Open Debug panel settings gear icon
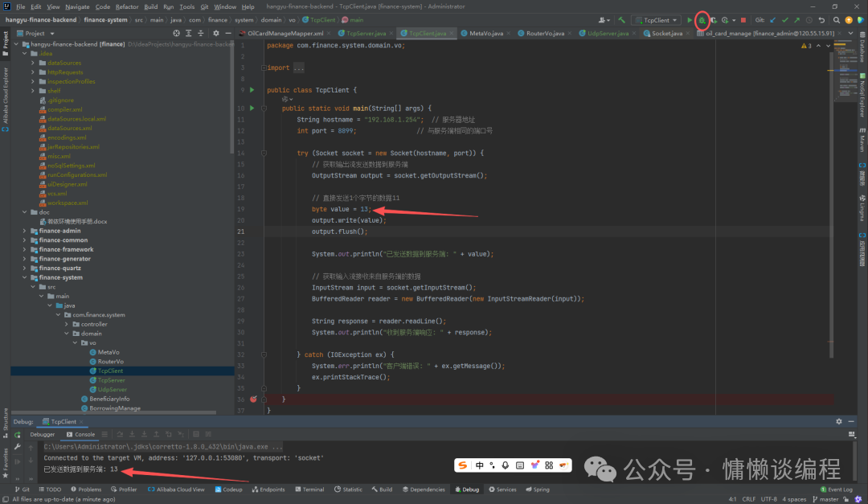The image size is (868, 504). (x=839, y=421)
